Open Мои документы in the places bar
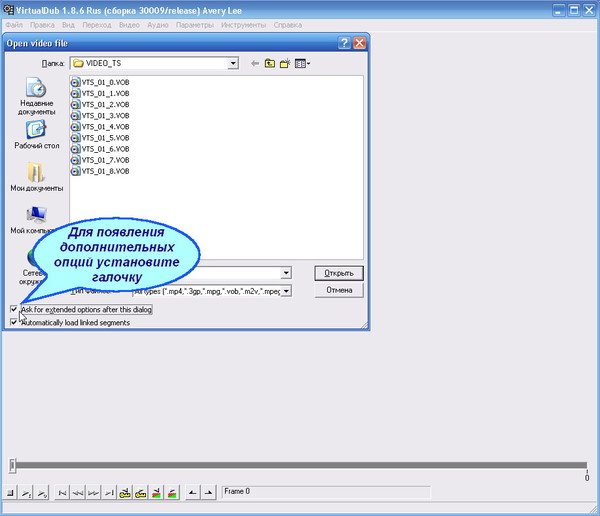The width and height of the screenshot is (600, 516). point(36,177)
